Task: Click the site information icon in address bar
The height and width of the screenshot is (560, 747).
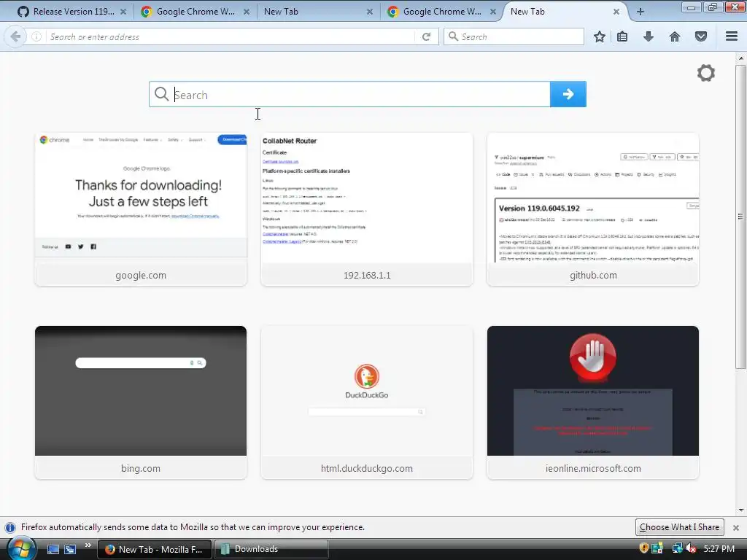Action: coord(36,36)
